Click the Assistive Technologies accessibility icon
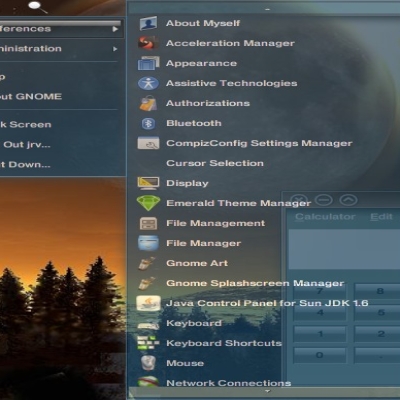 (148, 83)
